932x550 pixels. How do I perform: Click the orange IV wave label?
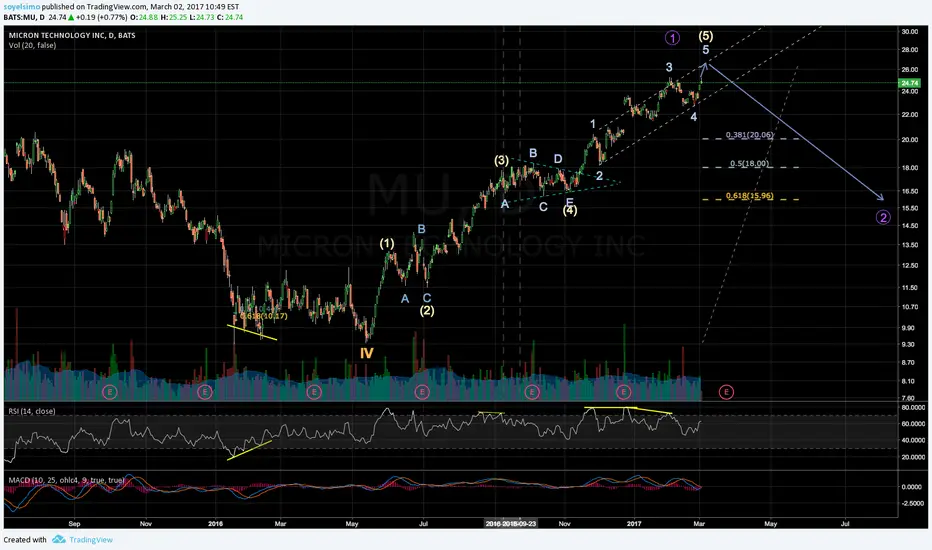pos(367,353)
